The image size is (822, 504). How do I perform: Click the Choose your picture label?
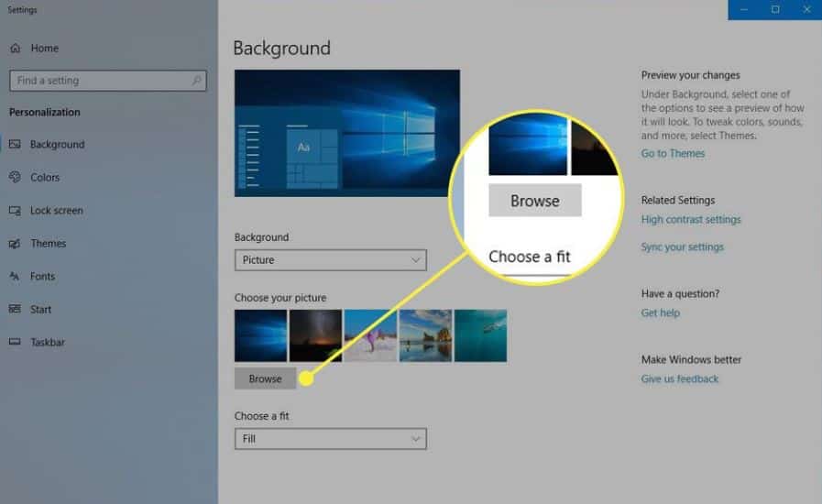pos(279,298)
